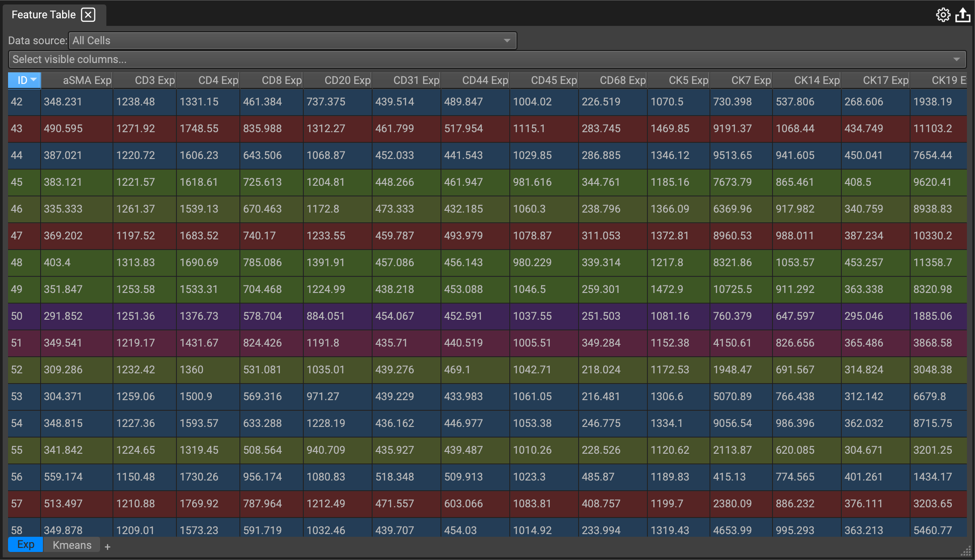
Task: Click cell value 10725.5
Action: (732, 289)
